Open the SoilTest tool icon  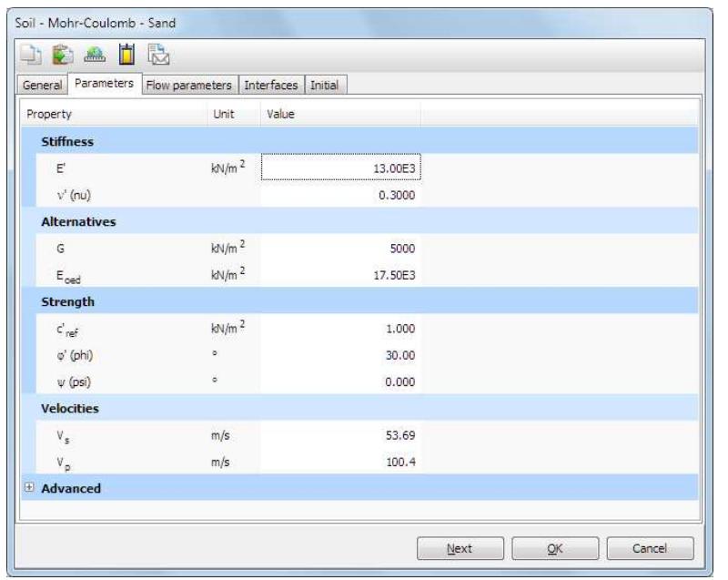[94, 55]
